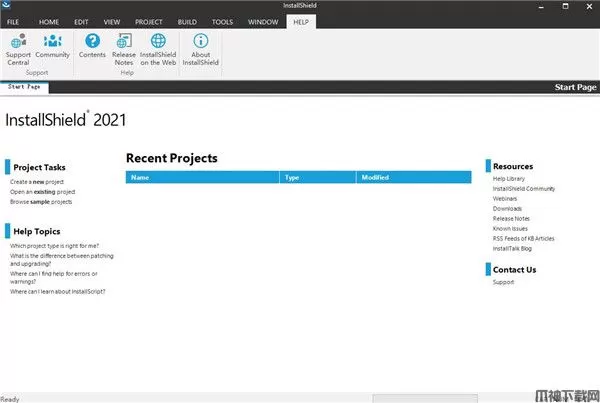
Task: Sort recent projects by Type column
Action: [x=318, y=177]
